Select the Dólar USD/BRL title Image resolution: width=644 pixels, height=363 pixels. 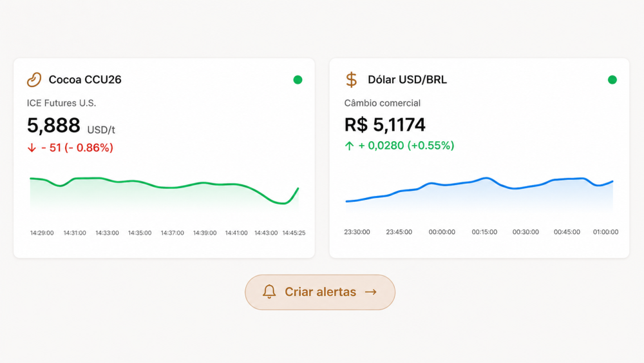tap(407, 80)
